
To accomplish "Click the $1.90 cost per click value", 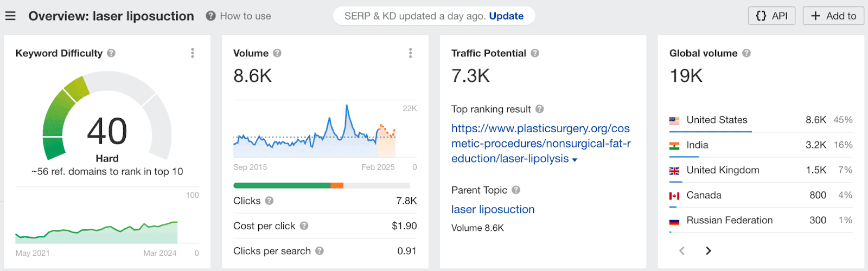I will [x=404, y=225].
